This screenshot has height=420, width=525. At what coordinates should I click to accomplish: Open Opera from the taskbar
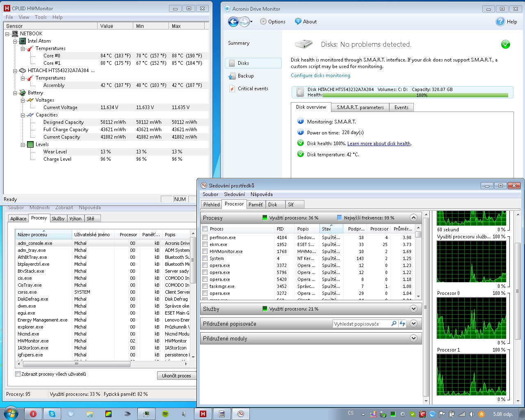33,414
